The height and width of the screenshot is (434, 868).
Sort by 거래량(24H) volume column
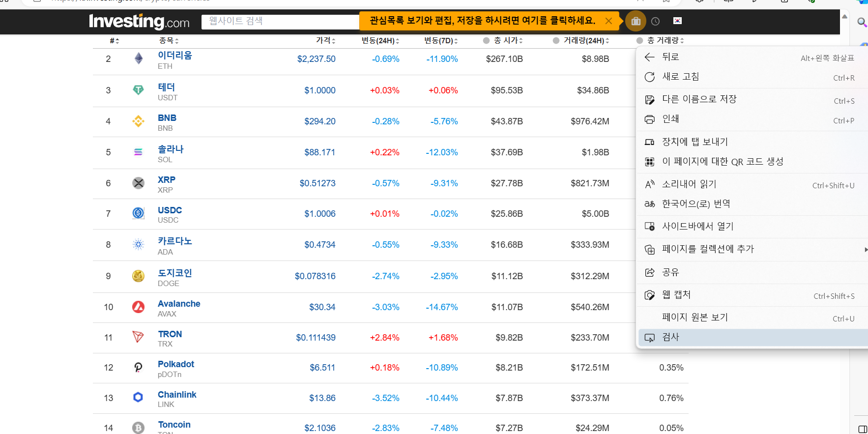click(x=586, y=40)
